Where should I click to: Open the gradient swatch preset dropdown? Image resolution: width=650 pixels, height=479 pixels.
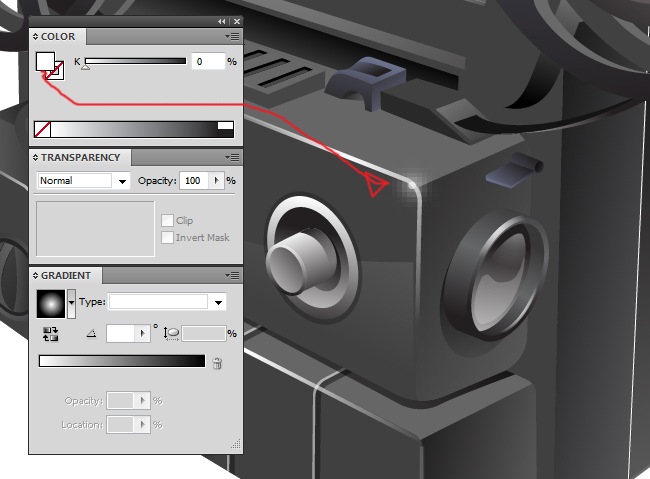click(x=71, y=304)
